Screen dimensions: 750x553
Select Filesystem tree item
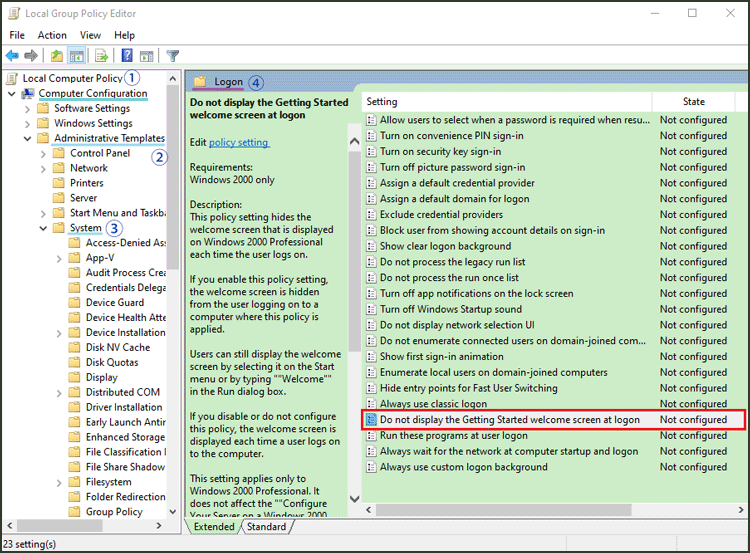(109, 482)
